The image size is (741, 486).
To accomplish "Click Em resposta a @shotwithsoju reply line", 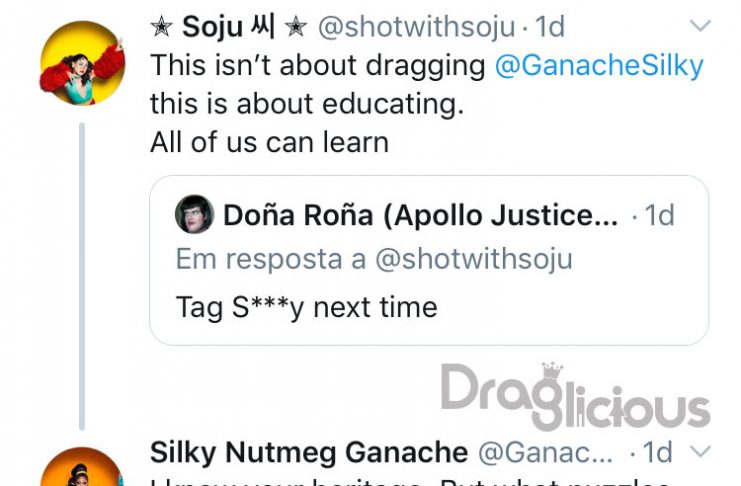I will click(374, 259).
